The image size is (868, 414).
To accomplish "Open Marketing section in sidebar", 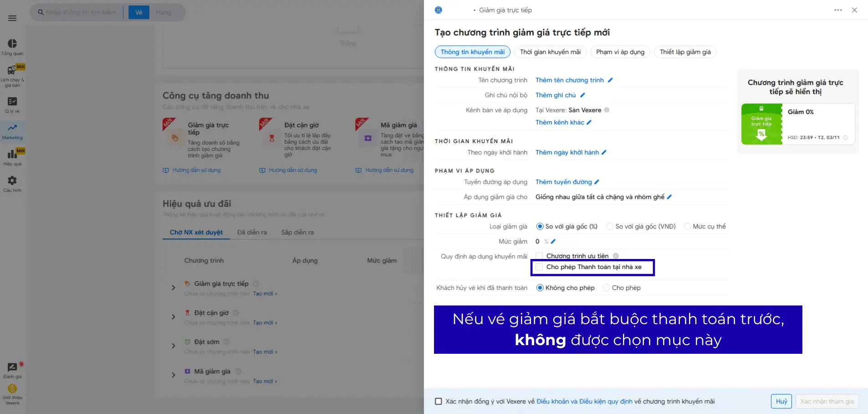I will tap(12, 131).
